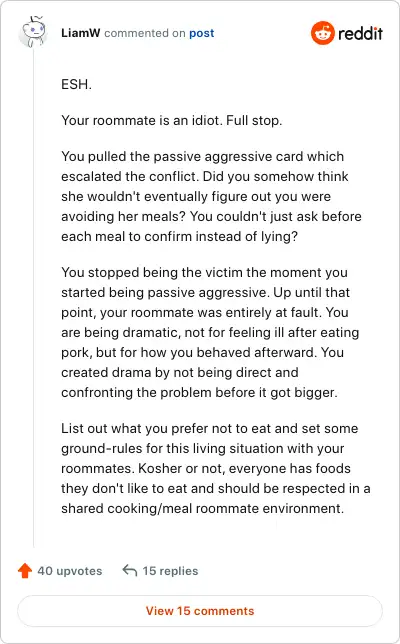This screenshot has width=400, height=644.
Task: Click the 'commented on' header text
Action: pos(145,33)
